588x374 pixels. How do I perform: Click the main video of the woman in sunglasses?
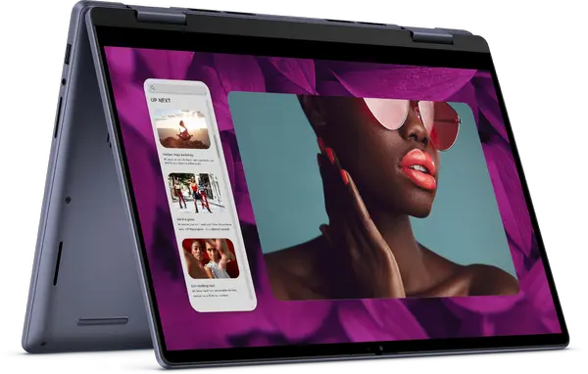(373, 195)
